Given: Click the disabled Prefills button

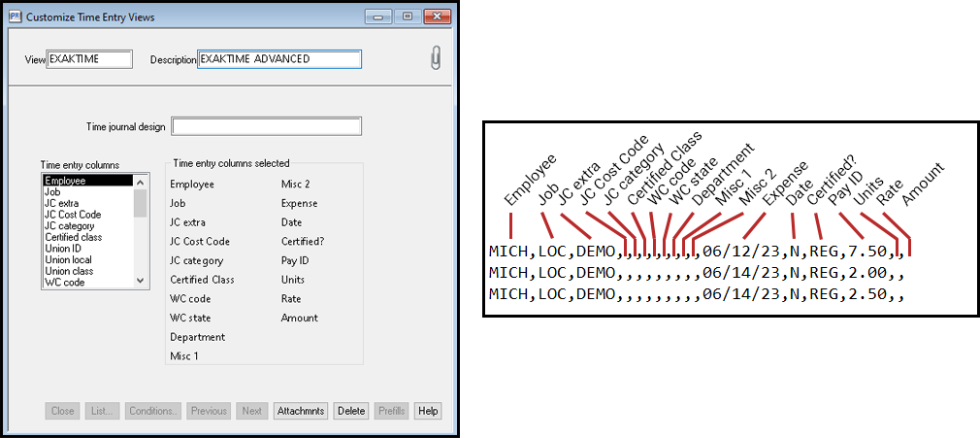Looking at the screenshot, I should pos(392,411).
